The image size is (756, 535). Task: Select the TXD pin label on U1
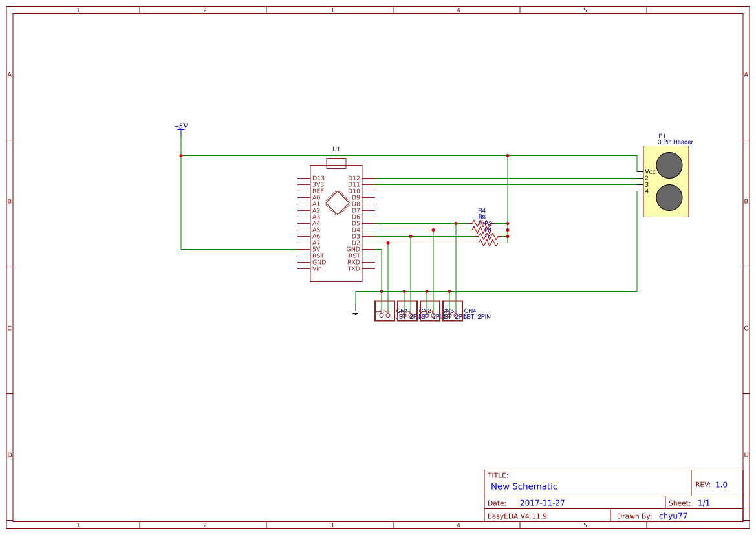(x=353, y=268)
